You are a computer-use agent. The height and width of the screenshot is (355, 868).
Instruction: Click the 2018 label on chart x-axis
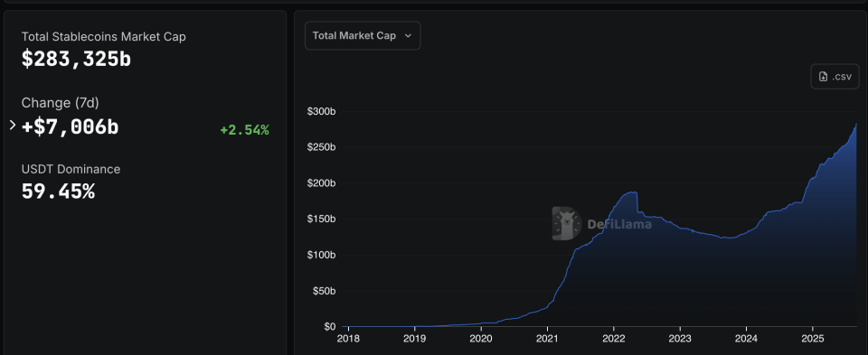[347, 338]
